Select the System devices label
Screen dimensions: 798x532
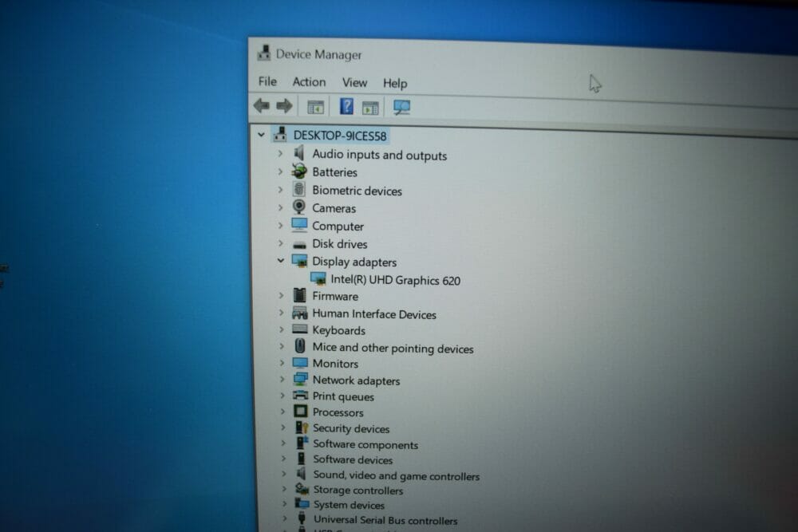[349, 505]
